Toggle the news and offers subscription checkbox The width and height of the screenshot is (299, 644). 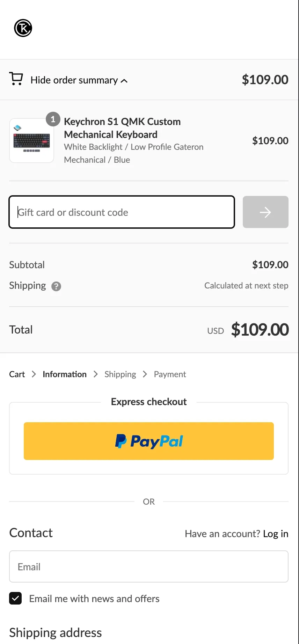[x=15, y=599]
